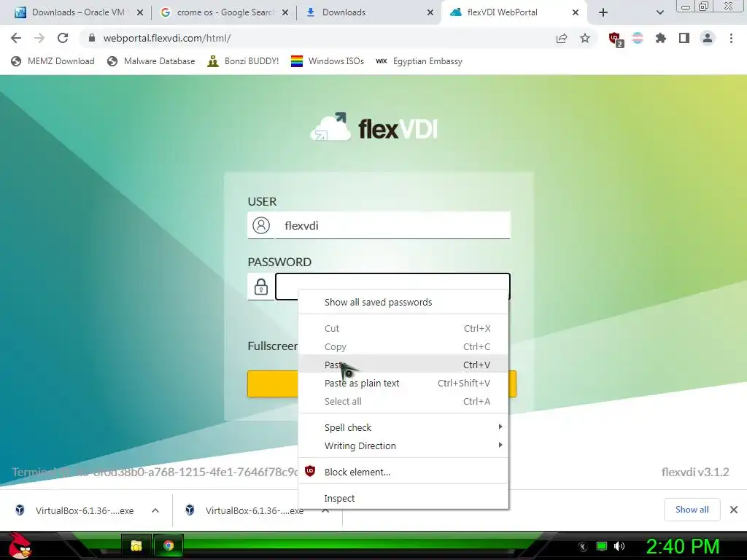Click the flexvdi v3.1.2 version text
747x560 pixels.
[695, 472]
